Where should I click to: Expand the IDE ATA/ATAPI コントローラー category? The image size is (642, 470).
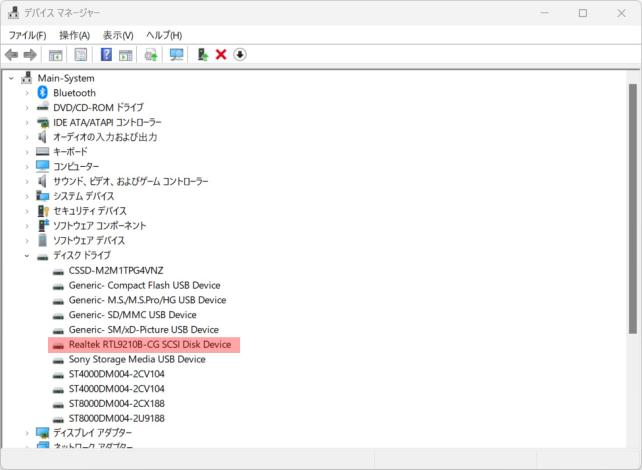point(27,122)
